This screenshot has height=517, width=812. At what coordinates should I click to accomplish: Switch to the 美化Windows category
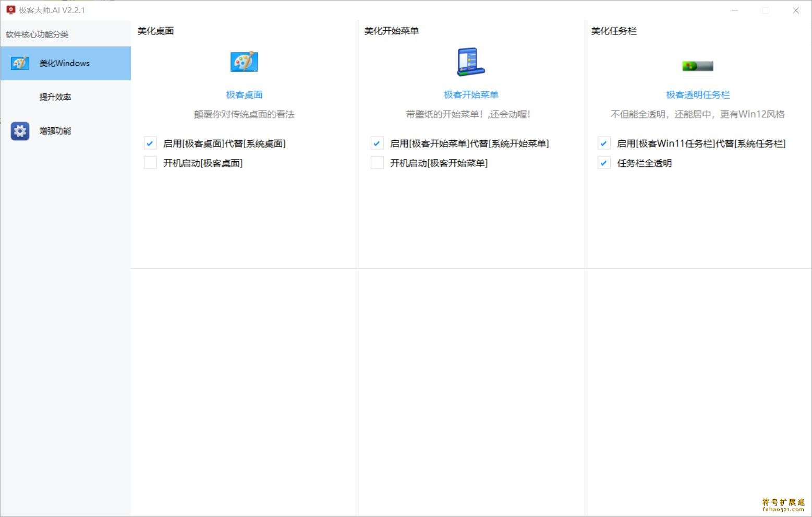point(65,63)
